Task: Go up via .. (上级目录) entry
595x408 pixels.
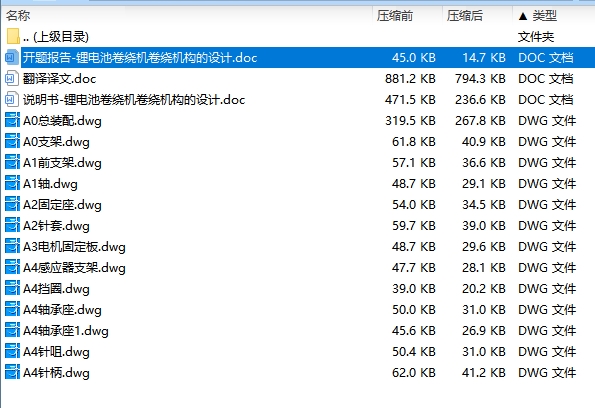Action: (x=56, y=37)
